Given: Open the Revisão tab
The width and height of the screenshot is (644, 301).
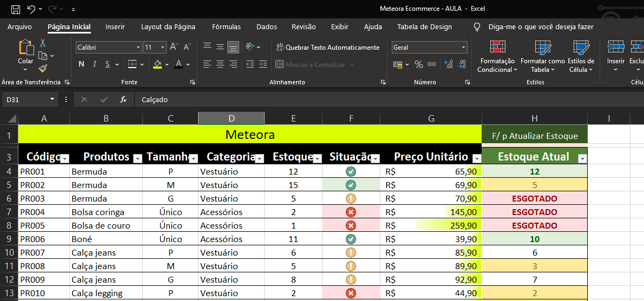Looking at the screenshot, I should click(304, 27).
